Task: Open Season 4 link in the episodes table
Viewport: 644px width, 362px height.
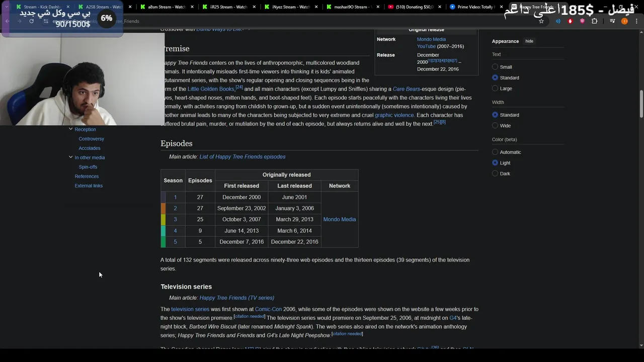Action: (175, 231)
